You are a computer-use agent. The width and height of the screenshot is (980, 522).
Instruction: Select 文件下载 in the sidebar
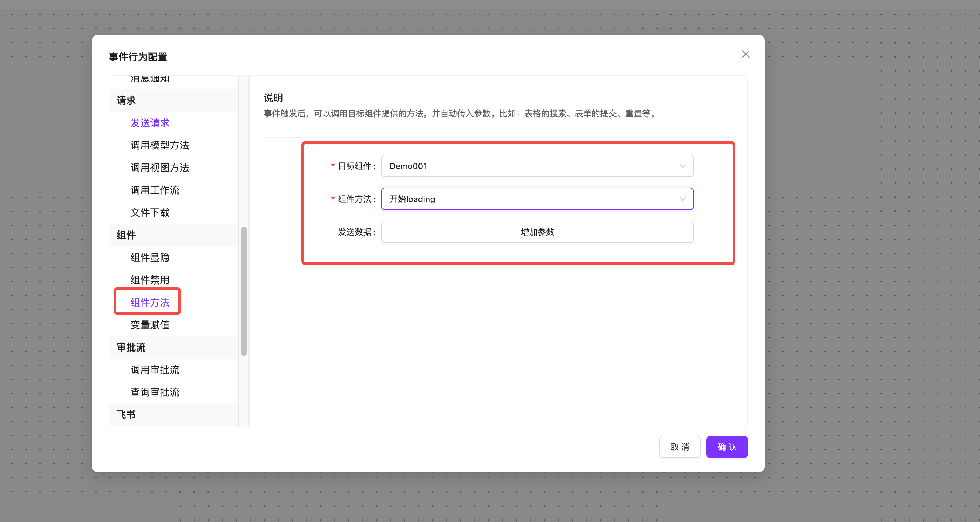pyautogui.click(x=150, y=213)
